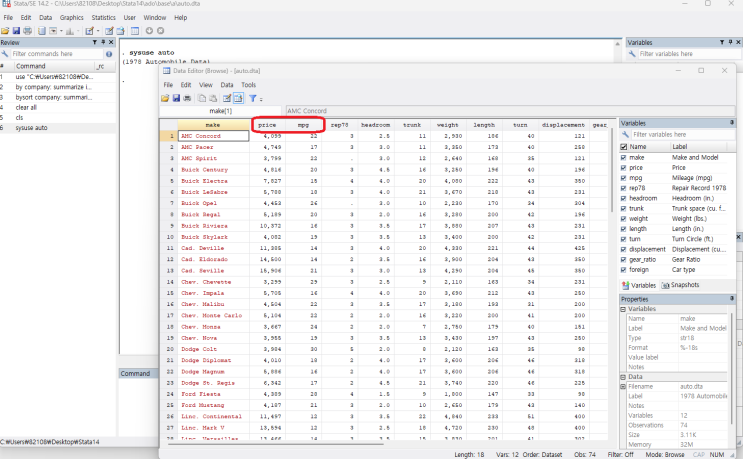
Task: Uncheck the foreign variable checkbox
Action: pos(625,269)
